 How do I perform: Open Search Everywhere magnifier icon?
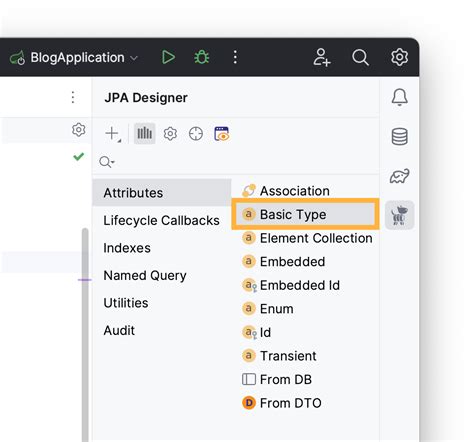click(360, 58)
